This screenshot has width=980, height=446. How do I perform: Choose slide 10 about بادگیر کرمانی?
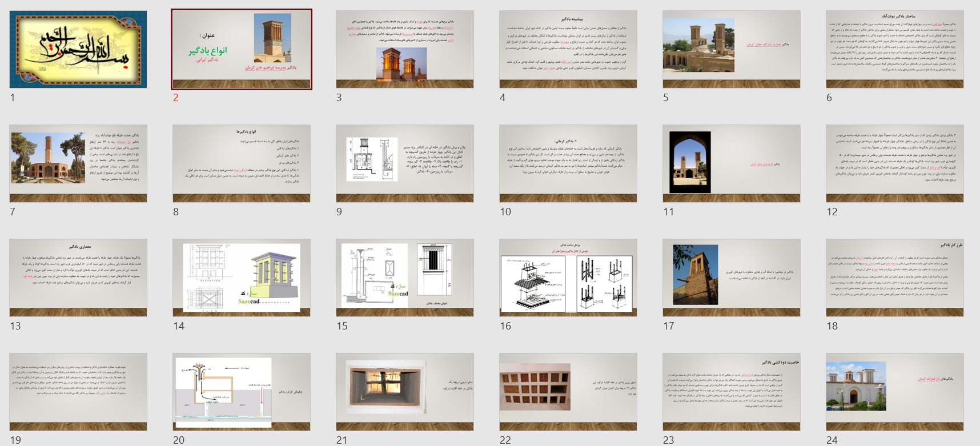[568, 163]
